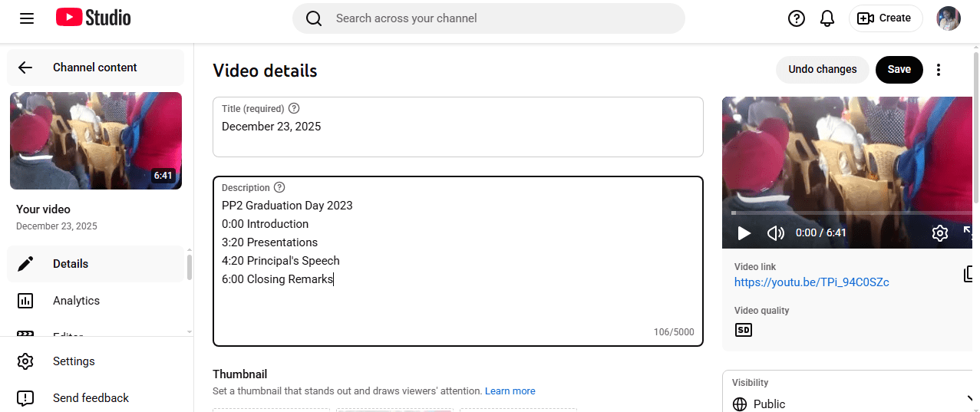Click the video preview progress bar
980x412 pixels.
point(844,213)
